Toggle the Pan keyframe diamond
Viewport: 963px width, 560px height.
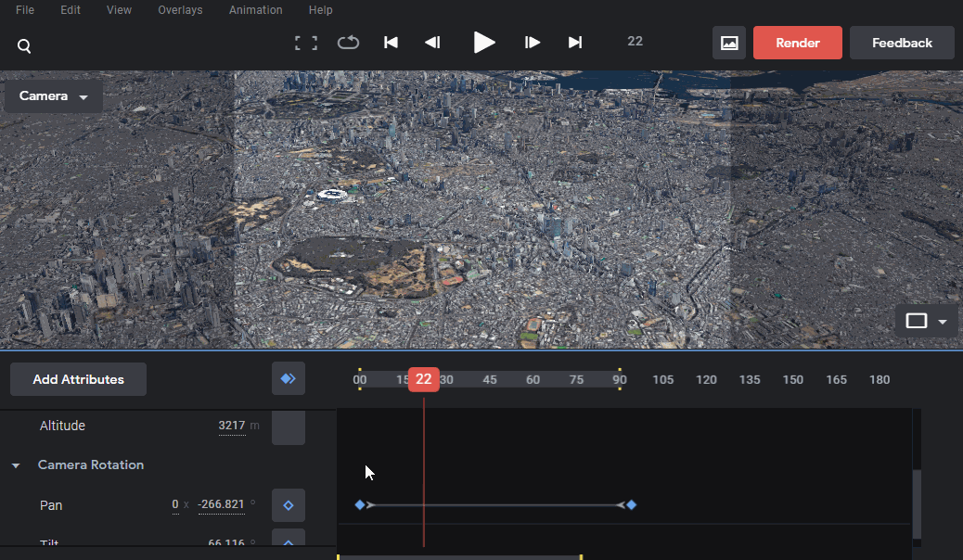289,505
